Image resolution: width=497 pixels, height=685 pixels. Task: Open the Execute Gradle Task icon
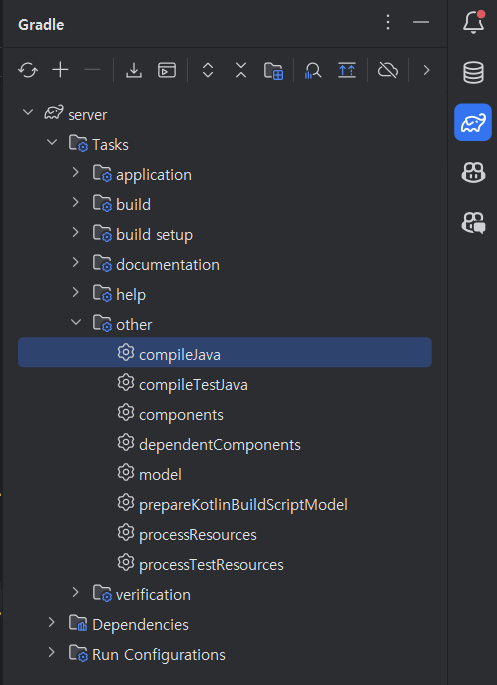(167, 70)
